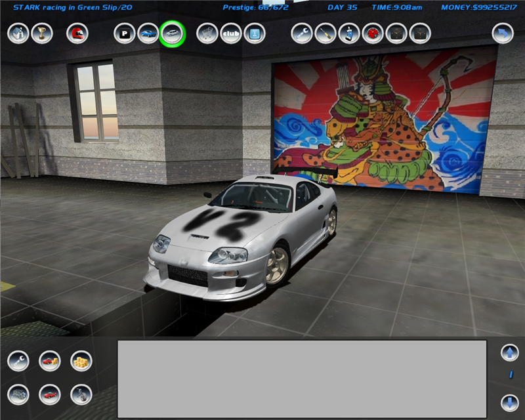Open the red convertible body parts icon
The image size is (525, 420).
[50, 394]
